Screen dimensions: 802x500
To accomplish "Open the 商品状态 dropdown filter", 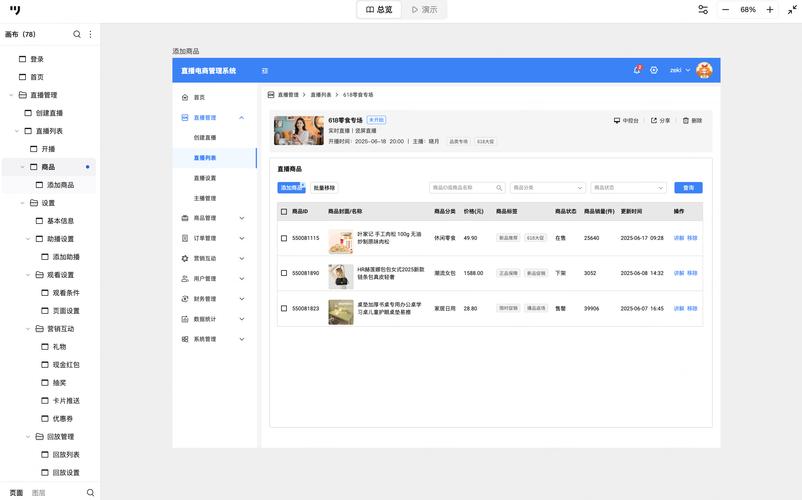I will point(628,188).
